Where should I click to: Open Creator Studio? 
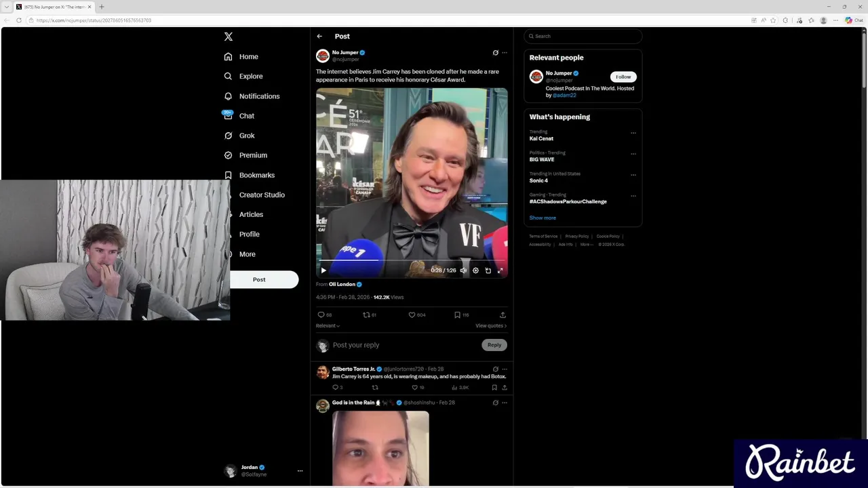coord(262,195)
